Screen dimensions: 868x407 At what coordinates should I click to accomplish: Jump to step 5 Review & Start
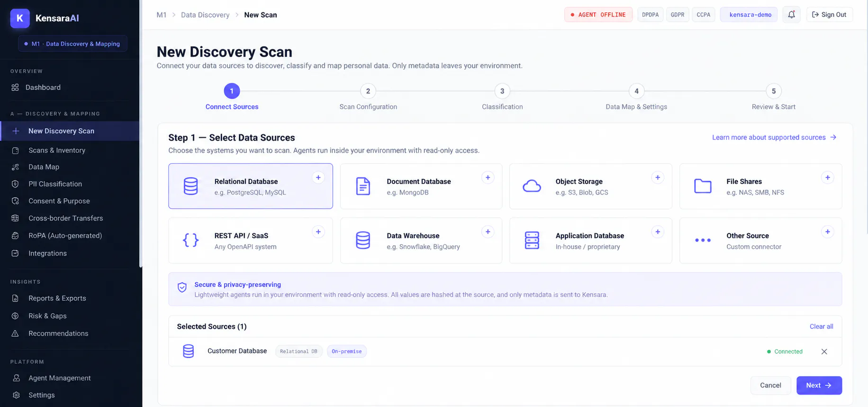tap(773, 97)
